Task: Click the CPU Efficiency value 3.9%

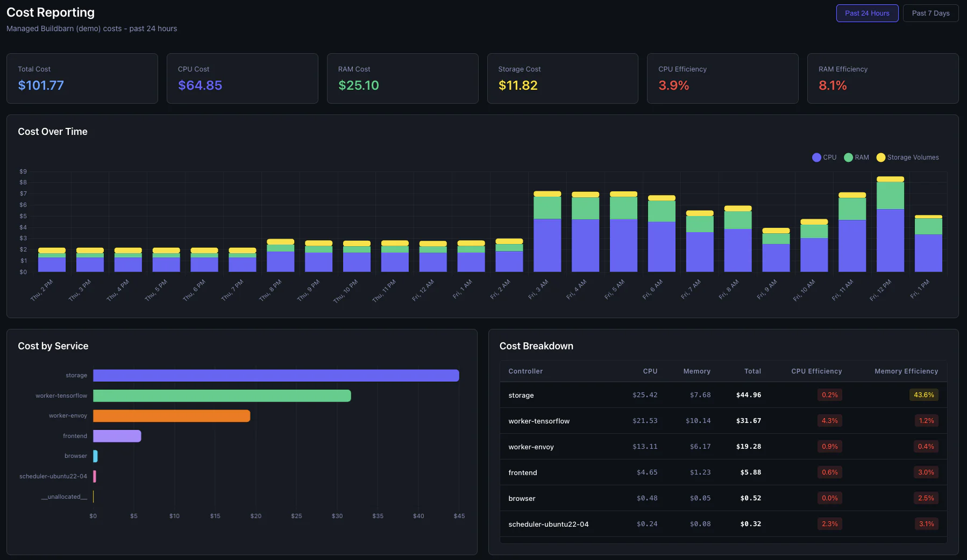Action: 674,85
